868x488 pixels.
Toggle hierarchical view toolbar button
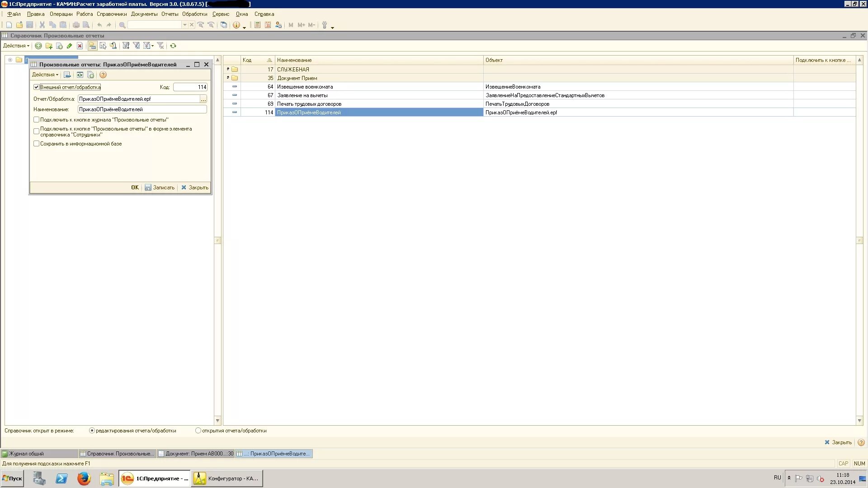coord(92,46)
